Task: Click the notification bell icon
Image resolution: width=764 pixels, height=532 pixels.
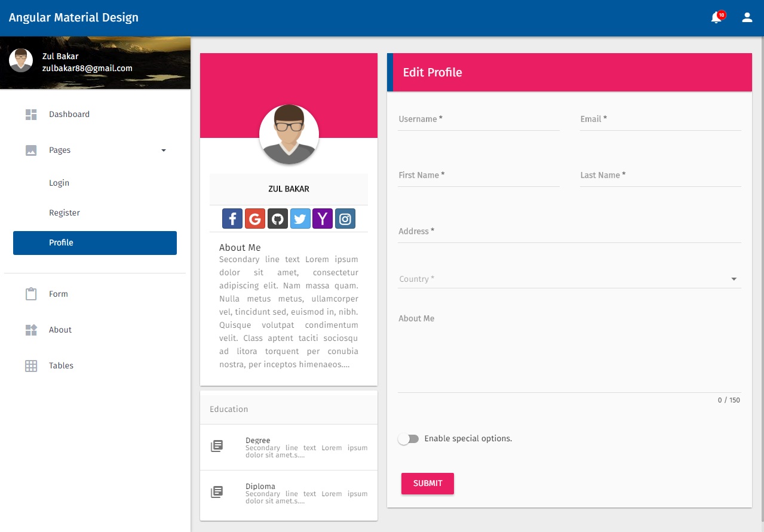Action: tap(715, 18)
